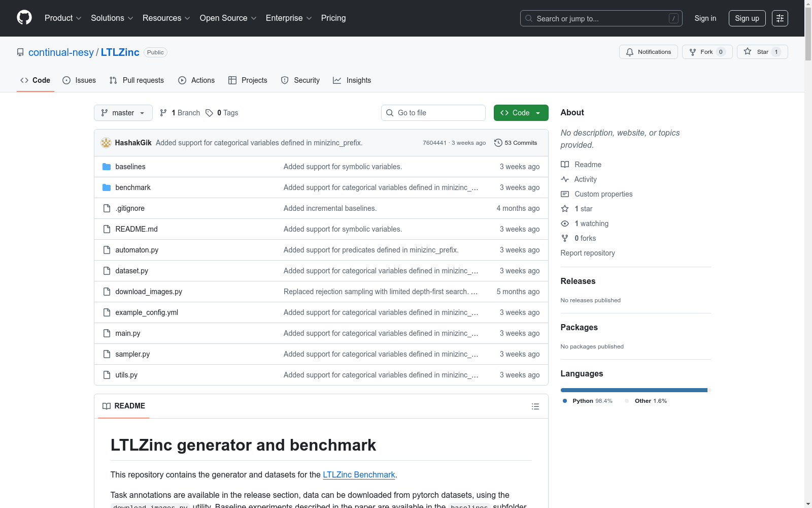Image resolution: width=812 pixels, height=508 pixels.
Task: Open the download_images.py file
Action: click(149, 292)
